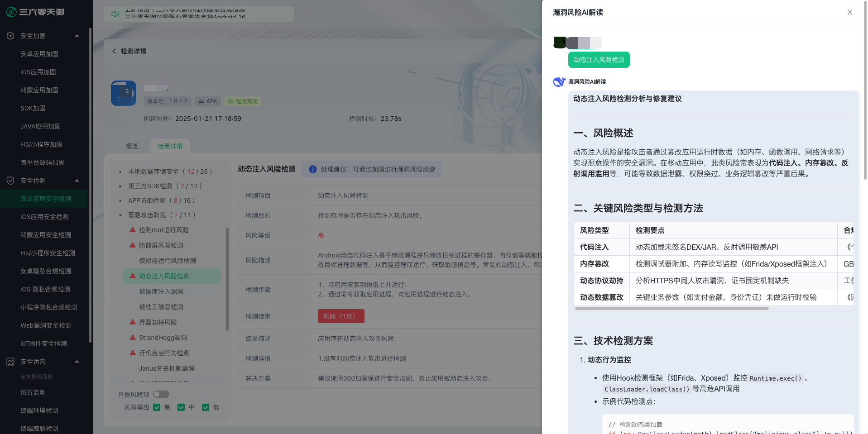Open 跨平台源码加固 in the sidebar
Image resolution: width=868 pixels, height=434 pixels.
coord(43,162)
